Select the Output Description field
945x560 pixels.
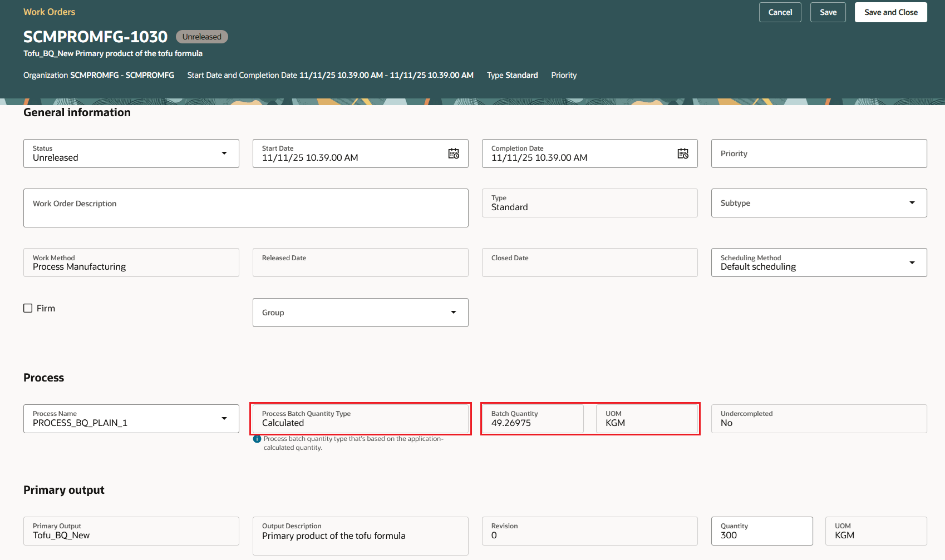[360, 536]
